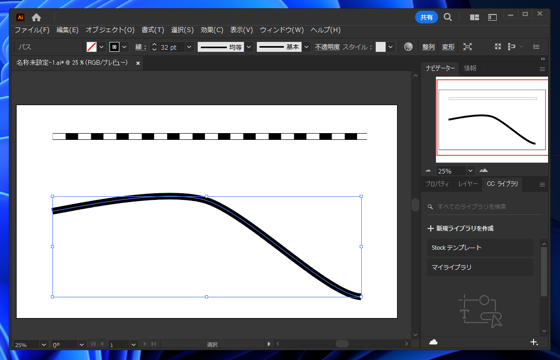This screenshot has height=360, width=560.
Task: Click the plus icon next to 新規ライブラリを作成
Action: (x=430, y=229)
